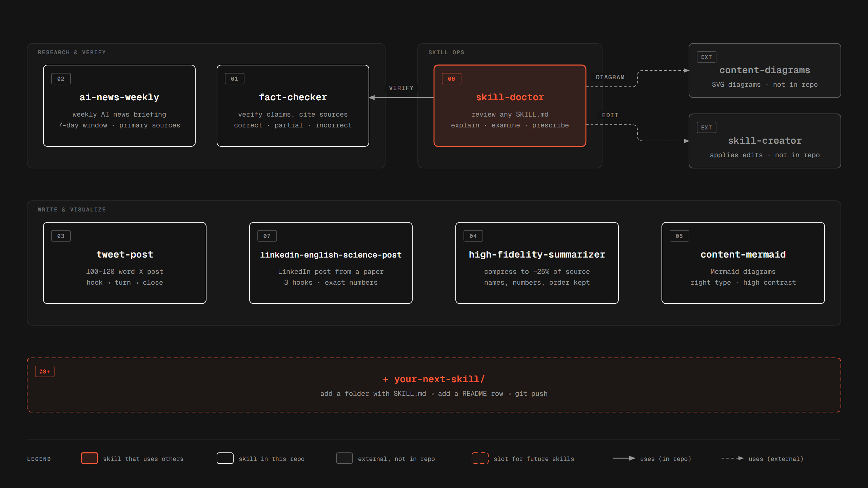The height and width of the screenshot is (488, 868).
Task: Click the LEGEND label
Action: coord(39,459)
